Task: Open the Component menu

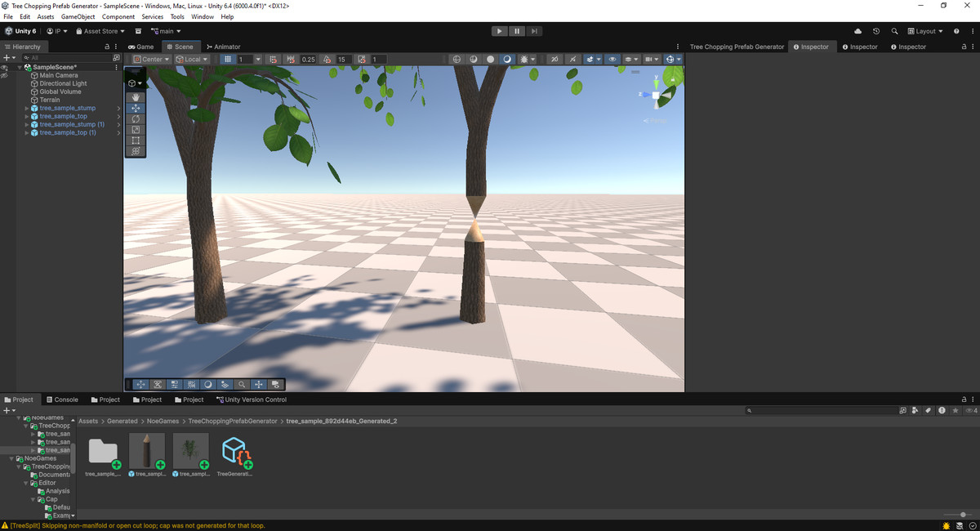Action: (118, 16)
